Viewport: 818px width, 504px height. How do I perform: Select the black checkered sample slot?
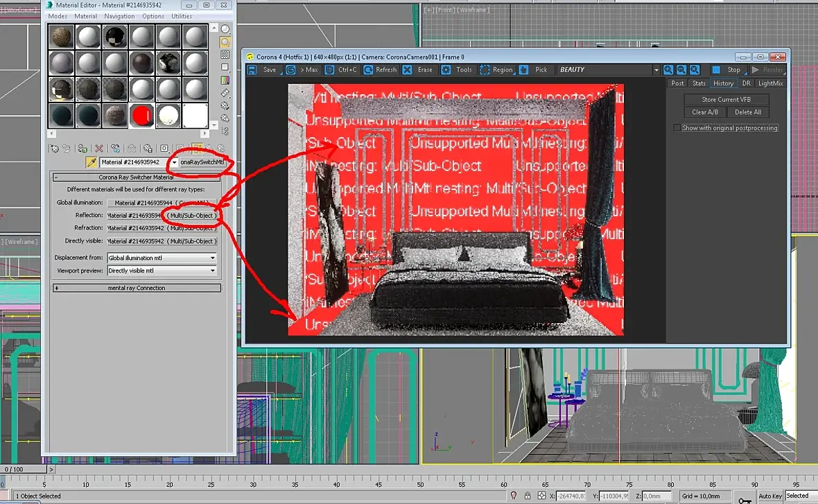click(x=115, y=37)
